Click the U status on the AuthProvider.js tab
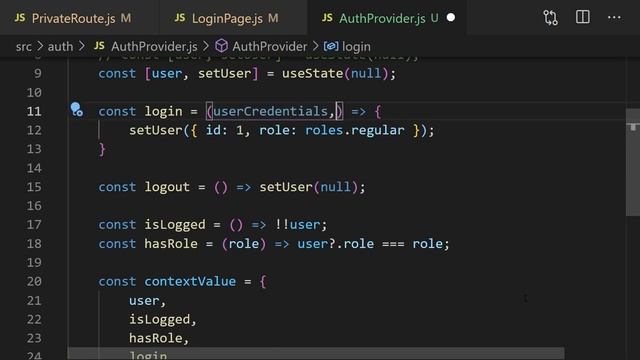Screen dimensions: 640x360 pyautogui.click(x=434, y=18)
